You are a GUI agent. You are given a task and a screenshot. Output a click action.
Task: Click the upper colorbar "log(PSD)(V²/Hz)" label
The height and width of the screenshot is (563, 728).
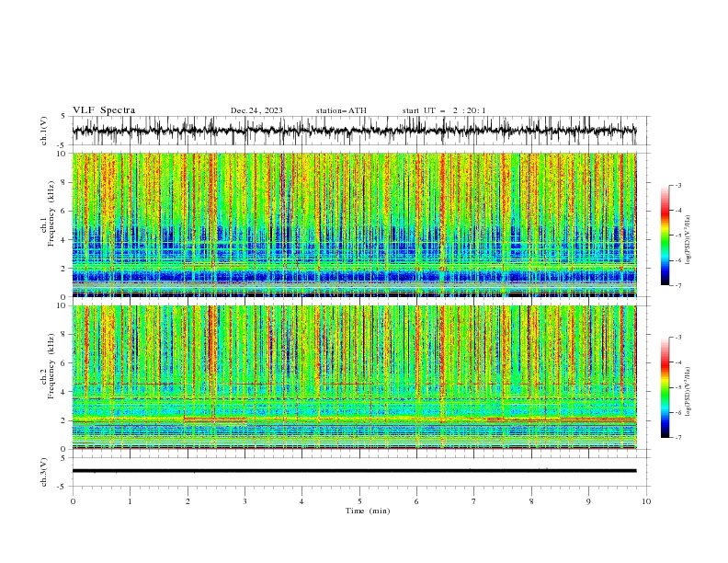coord(688,240)
